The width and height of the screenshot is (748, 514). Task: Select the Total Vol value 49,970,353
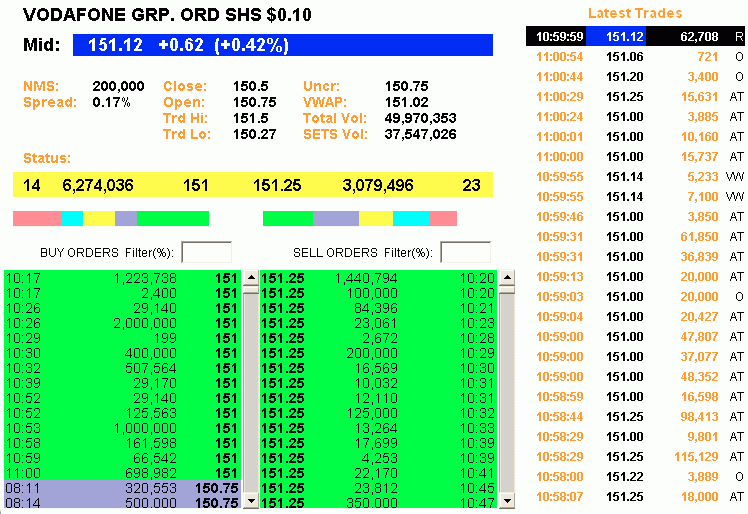point(420,118)
